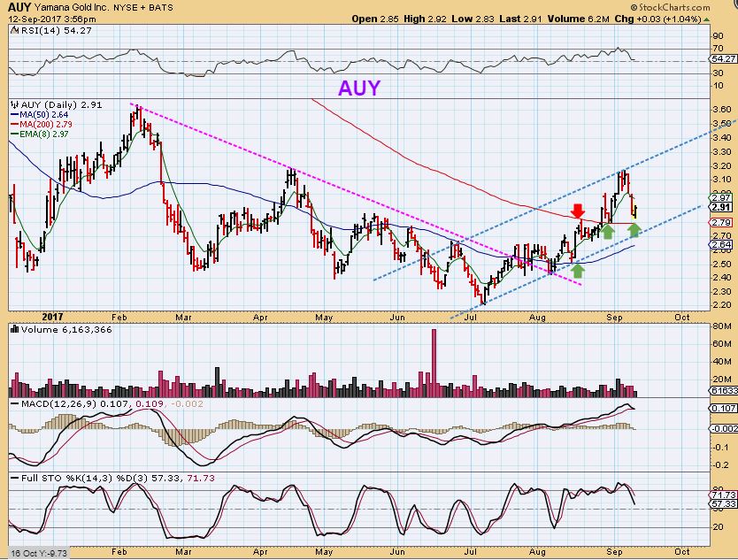Click the '16 Oct Y:-9.73' cursor readout

tap(39, 553)
